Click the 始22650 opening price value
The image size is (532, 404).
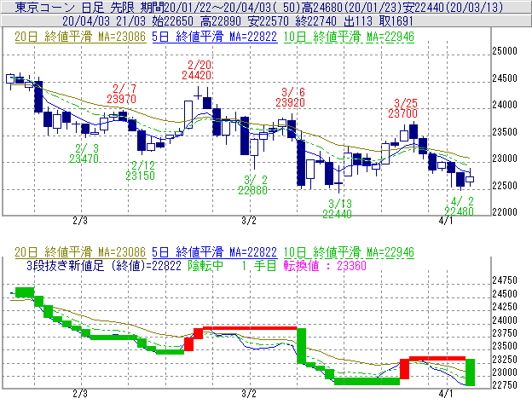pos(173,21)
